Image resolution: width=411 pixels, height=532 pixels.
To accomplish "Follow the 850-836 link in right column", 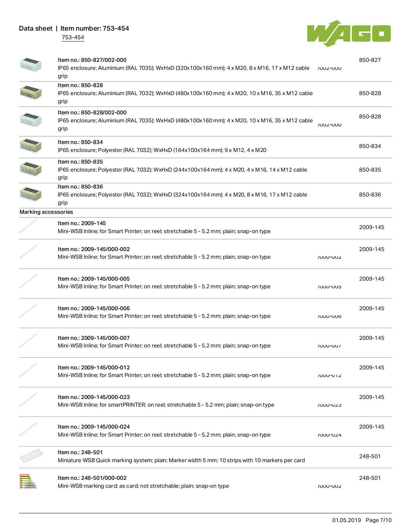I will click(370, 195).
